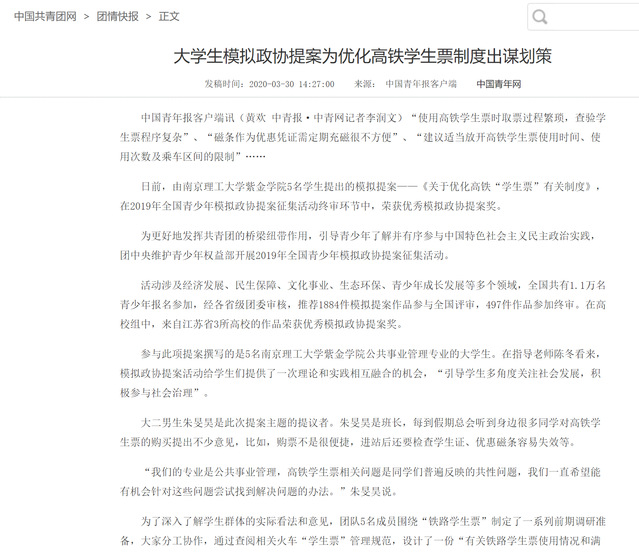Open the bold 中国青年网 link
Screen dimensions: 639x553
[498, 84]
